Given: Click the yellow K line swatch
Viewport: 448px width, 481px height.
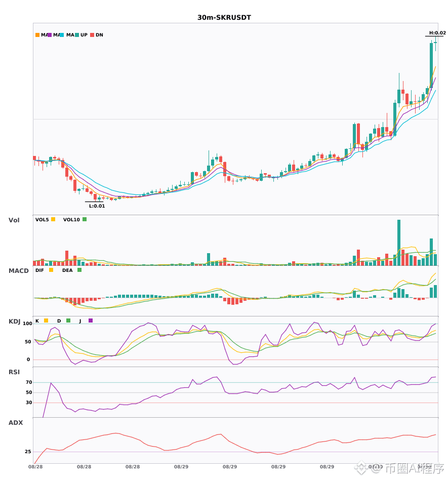Looking at the screenshot, I should coord(46,320).
